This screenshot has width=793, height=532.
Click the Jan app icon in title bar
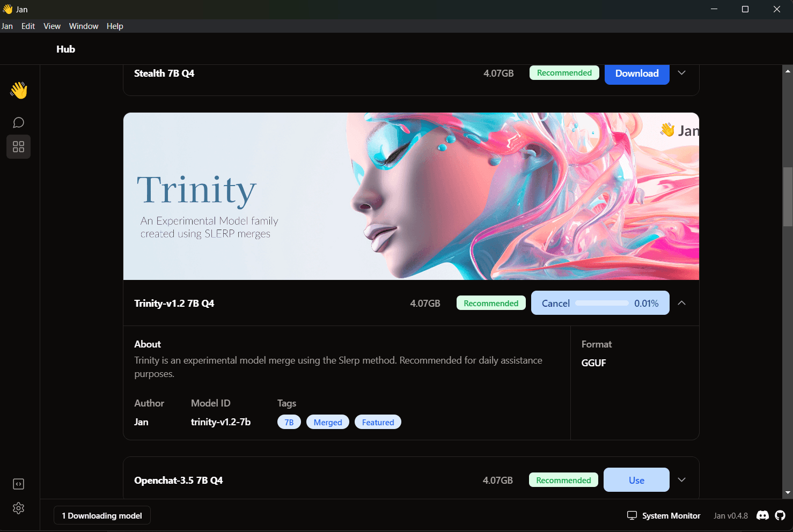[8, 9]
